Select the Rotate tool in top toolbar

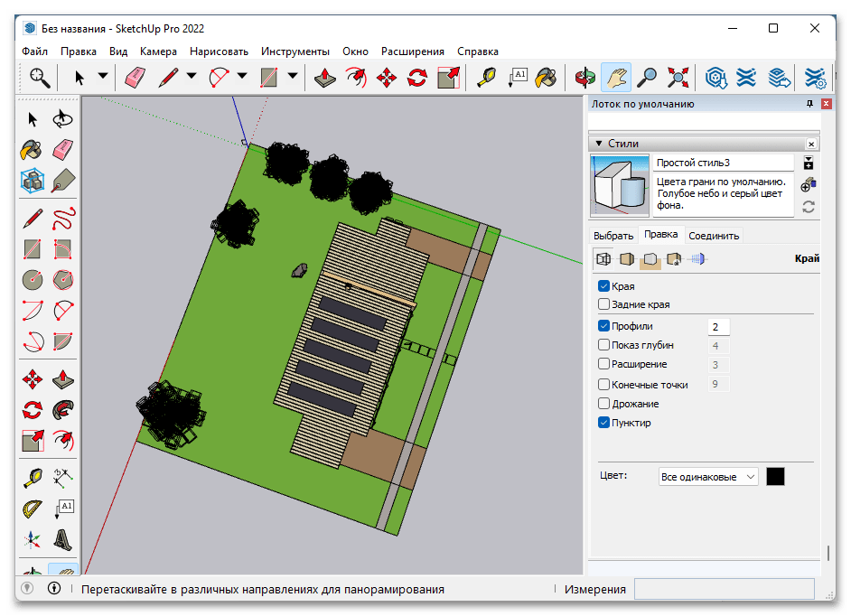(416, 78)
